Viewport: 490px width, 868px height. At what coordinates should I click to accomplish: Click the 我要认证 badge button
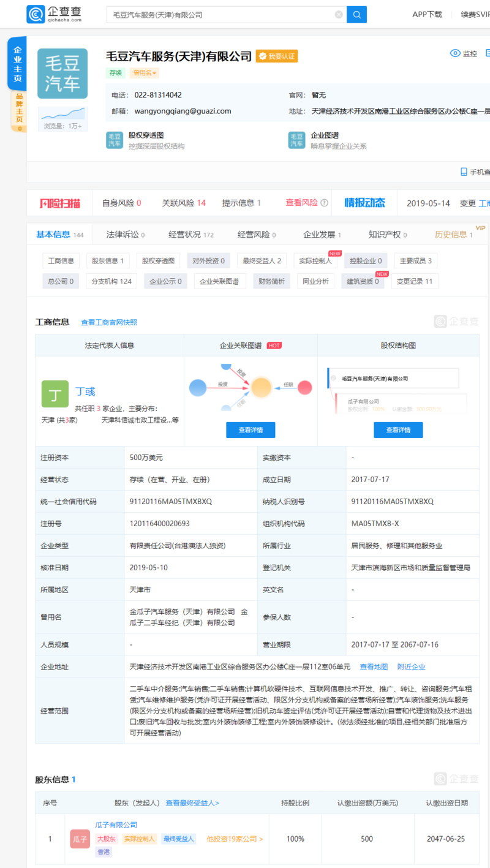[x=277, y=56]
